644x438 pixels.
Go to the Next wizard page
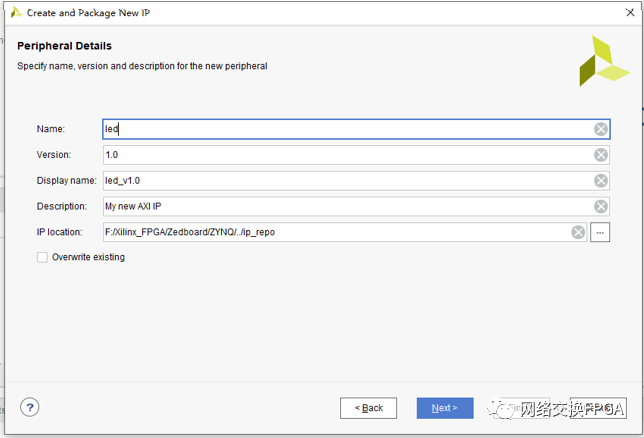point(445,408)
